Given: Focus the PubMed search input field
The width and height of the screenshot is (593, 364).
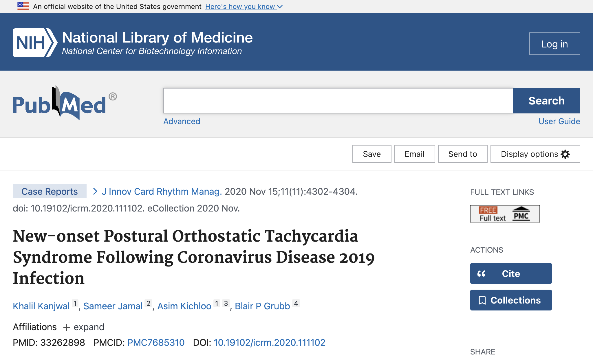Looking at the screenshot, I should (x=338, y=101).
